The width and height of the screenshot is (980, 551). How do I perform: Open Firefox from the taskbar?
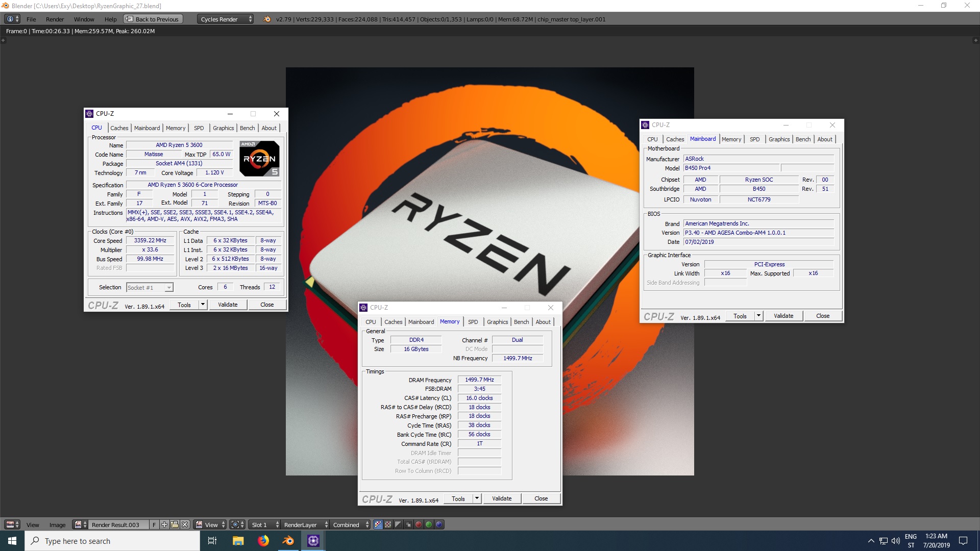(x=263, y=541)
